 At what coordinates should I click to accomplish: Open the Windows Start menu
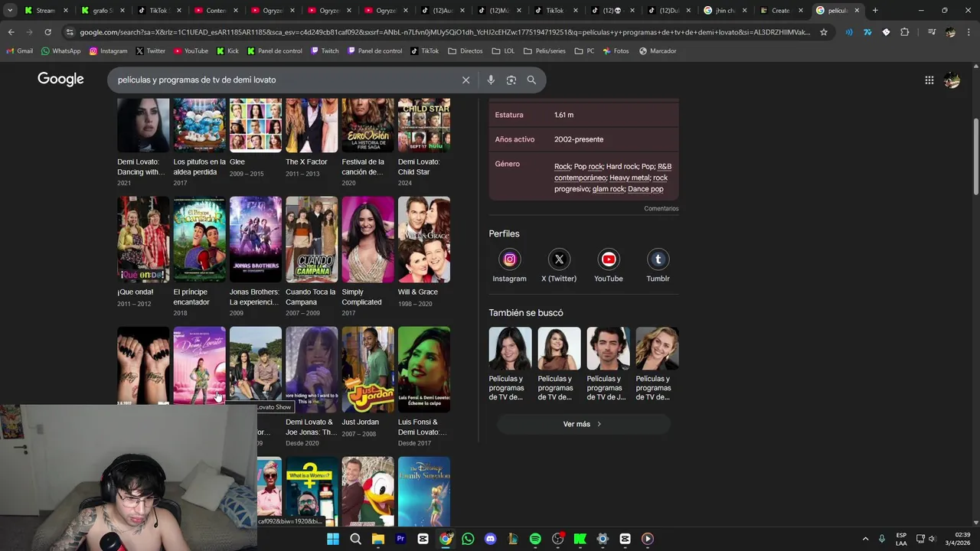[333, 539]
